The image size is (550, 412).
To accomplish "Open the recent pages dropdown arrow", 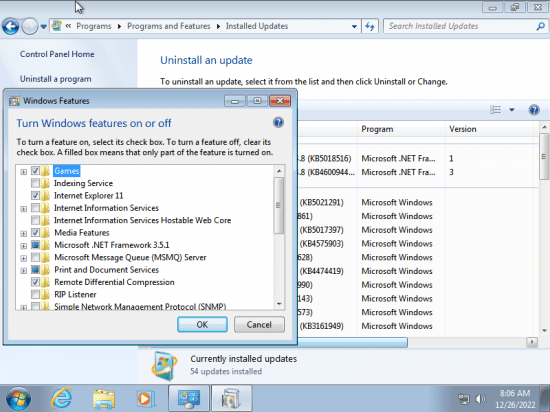I will pos(43,26).
